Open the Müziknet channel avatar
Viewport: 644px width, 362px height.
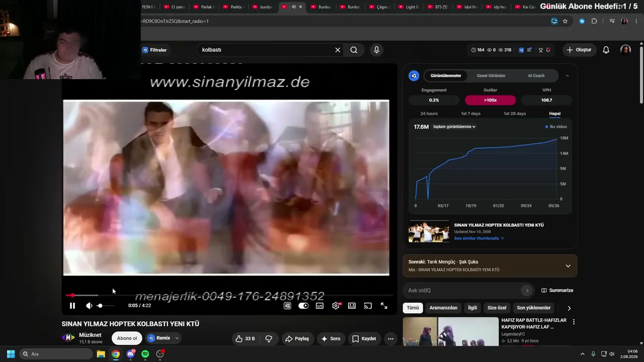point(68,338)
